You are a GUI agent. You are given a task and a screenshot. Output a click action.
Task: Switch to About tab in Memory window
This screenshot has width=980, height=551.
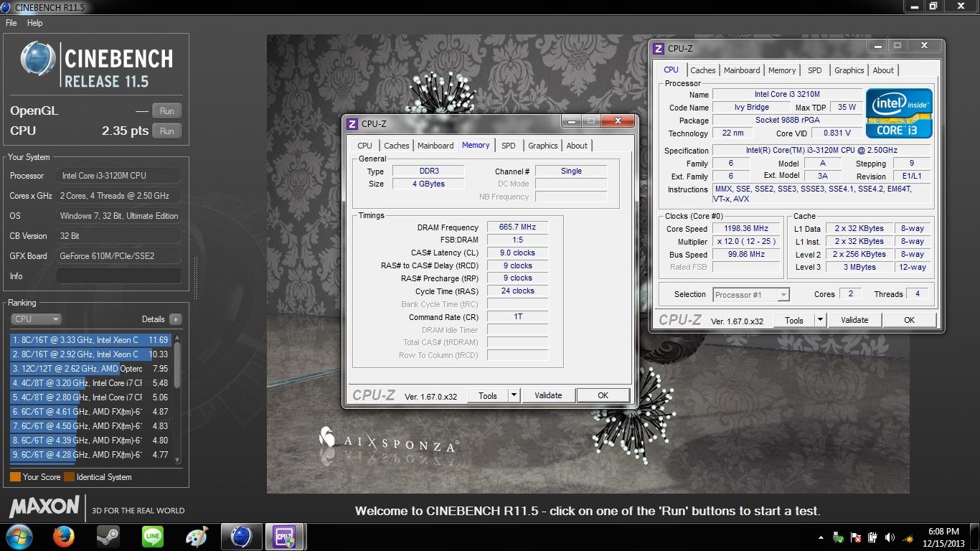(578, 146)
